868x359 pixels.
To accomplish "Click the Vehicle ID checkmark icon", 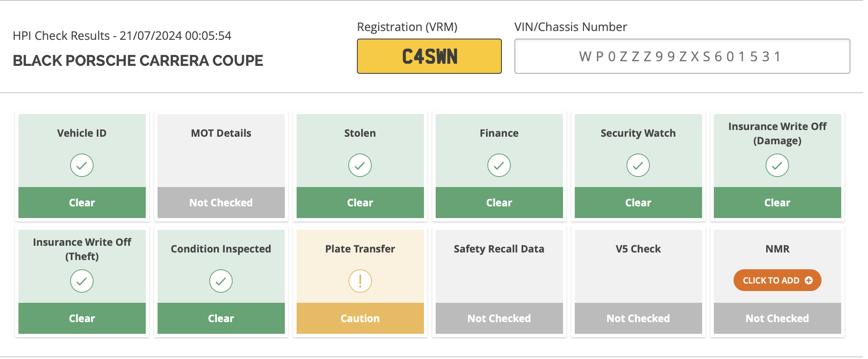I will [82, 165].
